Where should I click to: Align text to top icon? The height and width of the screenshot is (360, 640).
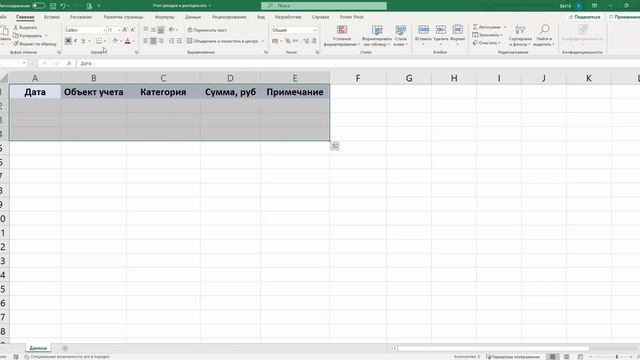[x=146, y=30]
